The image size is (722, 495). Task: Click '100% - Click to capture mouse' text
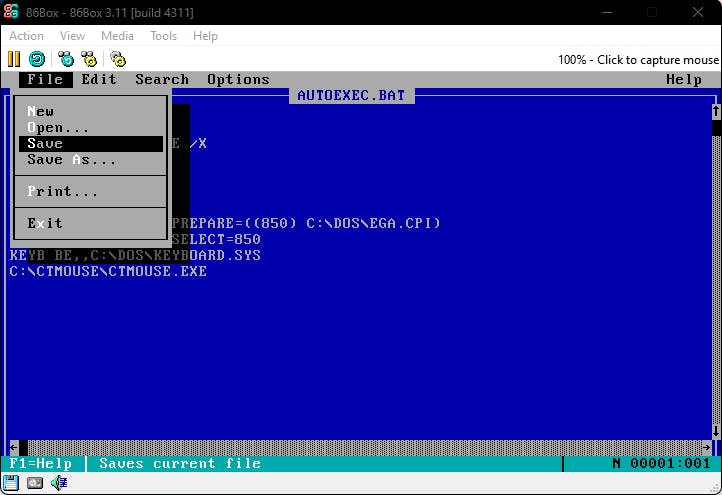tap(638, 60)
